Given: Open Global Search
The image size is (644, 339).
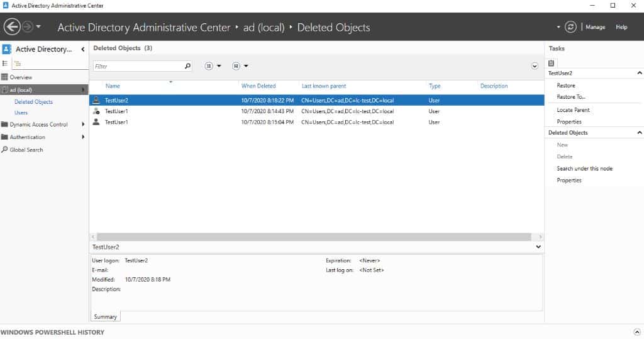Looking at the screenshot, I should pyautogui.click(x=26, y=150).
